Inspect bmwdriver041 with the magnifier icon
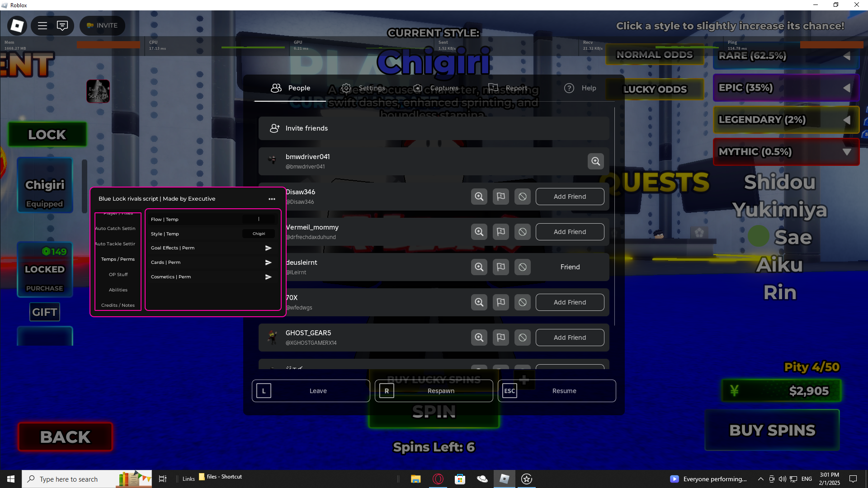The width and height of the screenshot is (868, 488). [595, 161]
